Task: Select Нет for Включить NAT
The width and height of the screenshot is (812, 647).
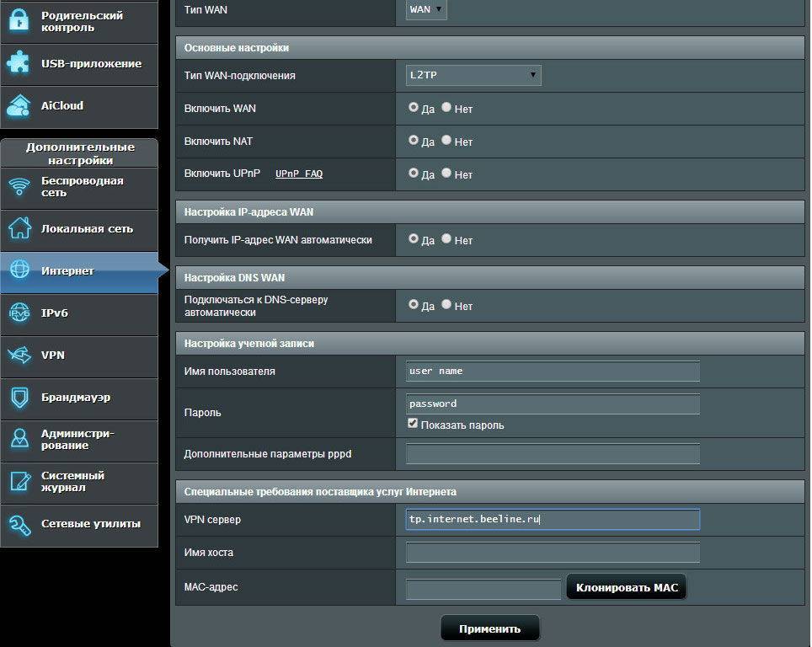Action: 446,141
